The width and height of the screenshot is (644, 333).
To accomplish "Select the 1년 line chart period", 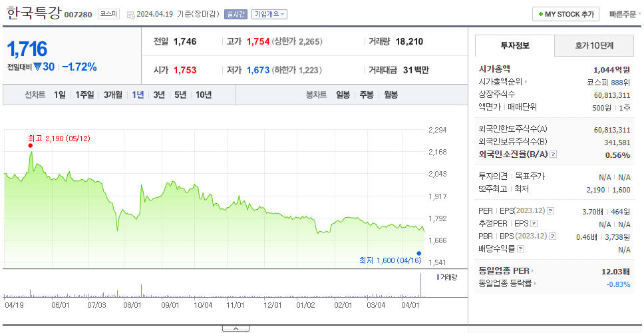I will click(x=138, y=95).
